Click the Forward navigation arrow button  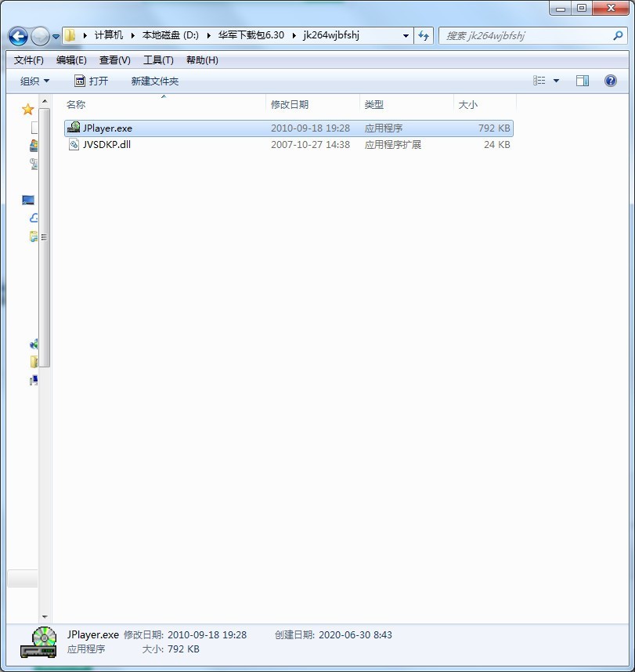point(40,36)
